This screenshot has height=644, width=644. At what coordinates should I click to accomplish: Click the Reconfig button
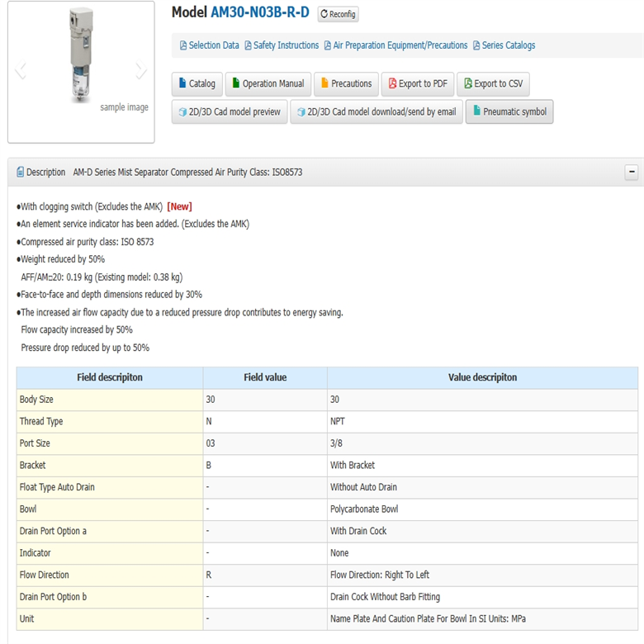click(x=338, y=14)
